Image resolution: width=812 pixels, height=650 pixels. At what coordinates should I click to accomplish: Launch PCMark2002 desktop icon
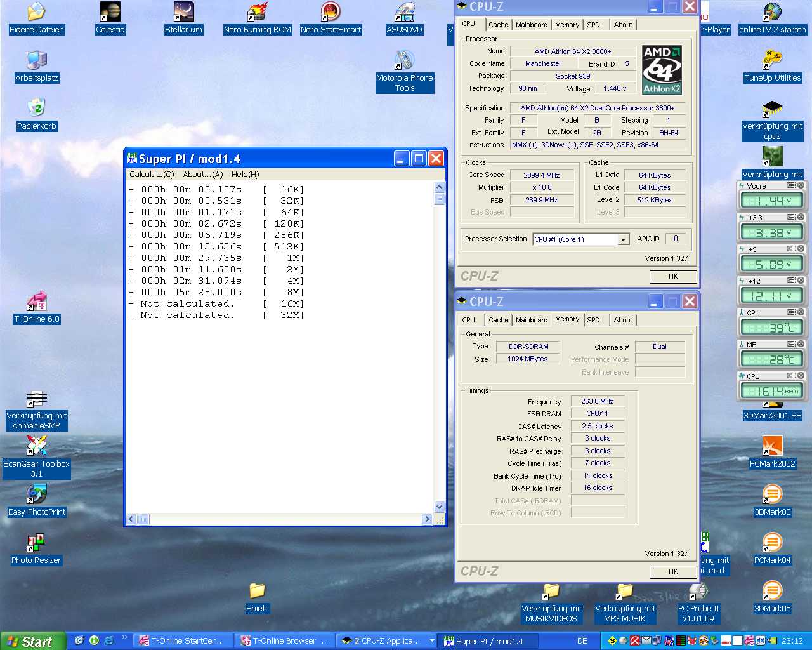pyautogui.click(x=772, y=452)
